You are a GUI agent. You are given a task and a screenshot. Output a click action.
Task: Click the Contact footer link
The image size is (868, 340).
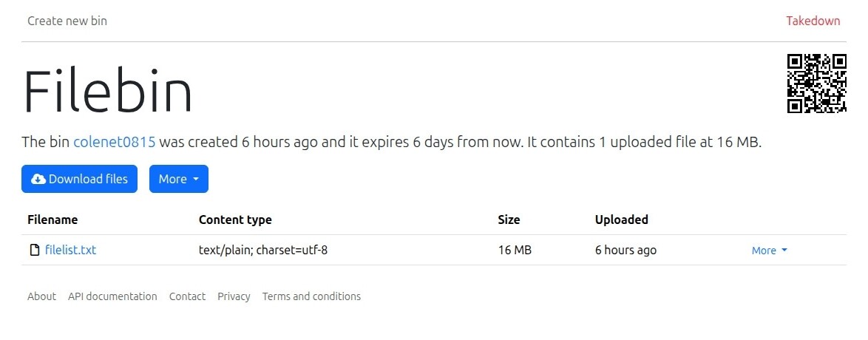pyautogui.click(x=187, y=296)
